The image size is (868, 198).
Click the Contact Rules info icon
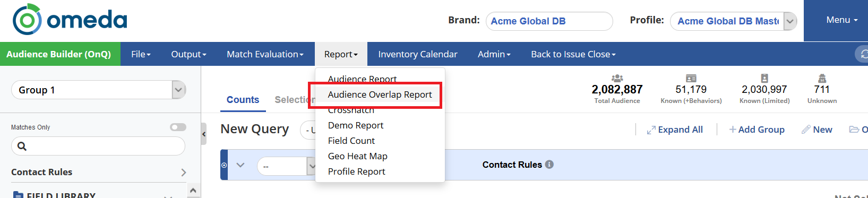pos(549,165)
